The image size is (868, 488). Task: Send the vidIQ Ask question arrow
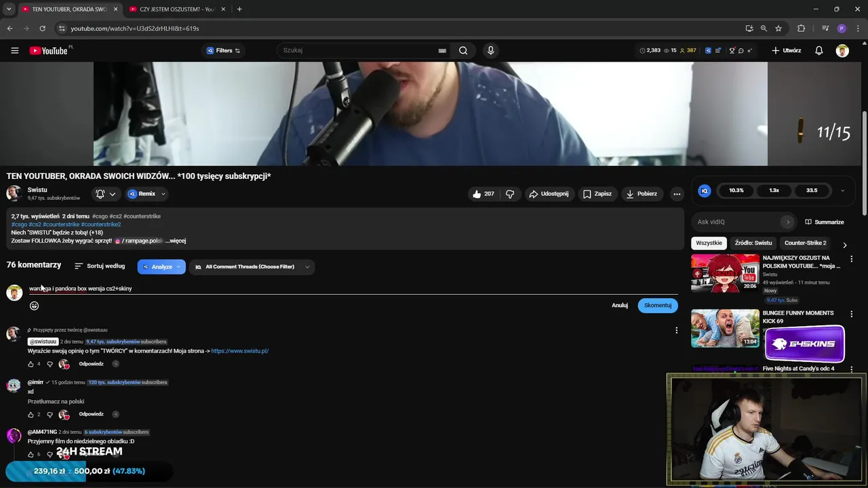(x=787, y=222)
